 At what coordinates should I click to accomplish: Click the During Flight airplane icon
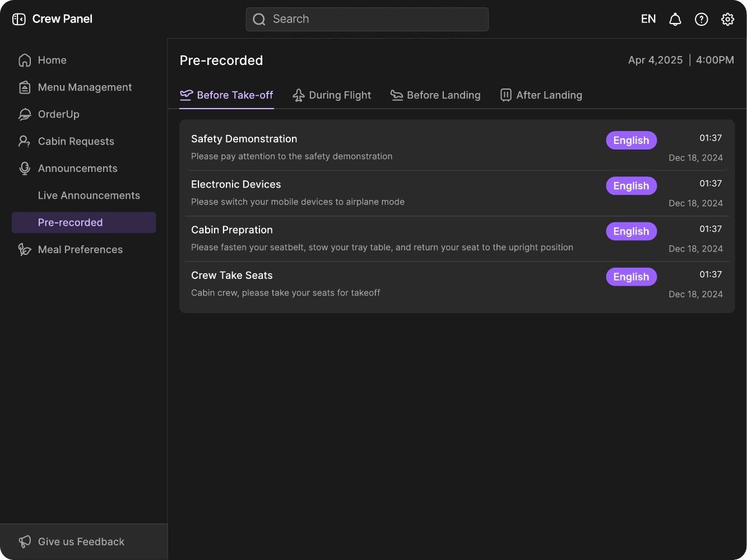tap(299, 95)
